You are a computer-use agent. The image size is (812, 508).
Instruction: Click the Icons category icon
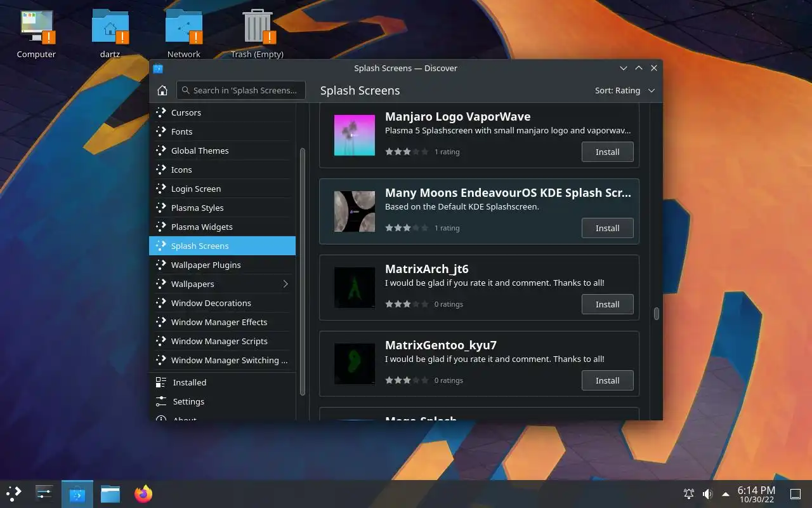point(160,170)
